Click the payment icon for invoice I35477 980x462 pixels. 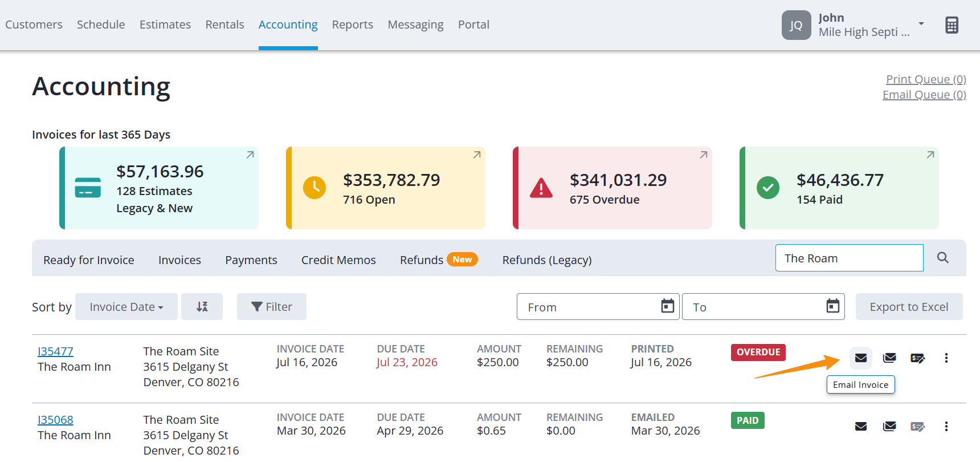(x=918, y=358)
